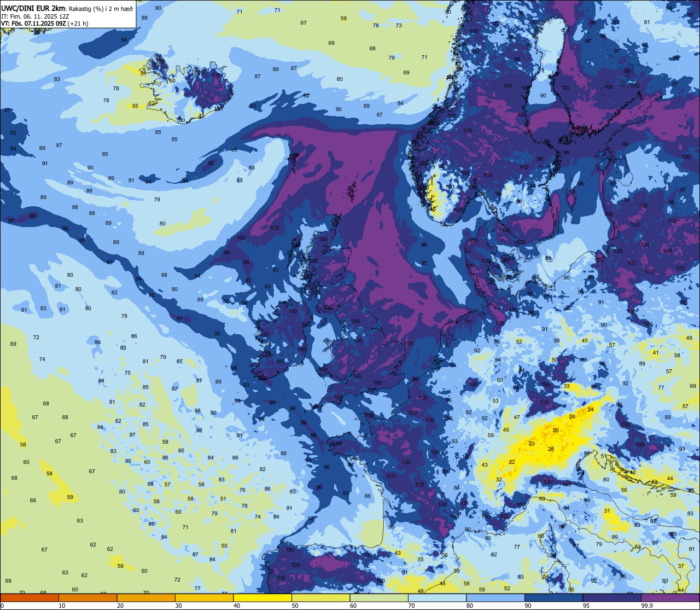Choose the 80–90% medium blue legend swatch
700x610 pixels.
[x=495, y=598]
